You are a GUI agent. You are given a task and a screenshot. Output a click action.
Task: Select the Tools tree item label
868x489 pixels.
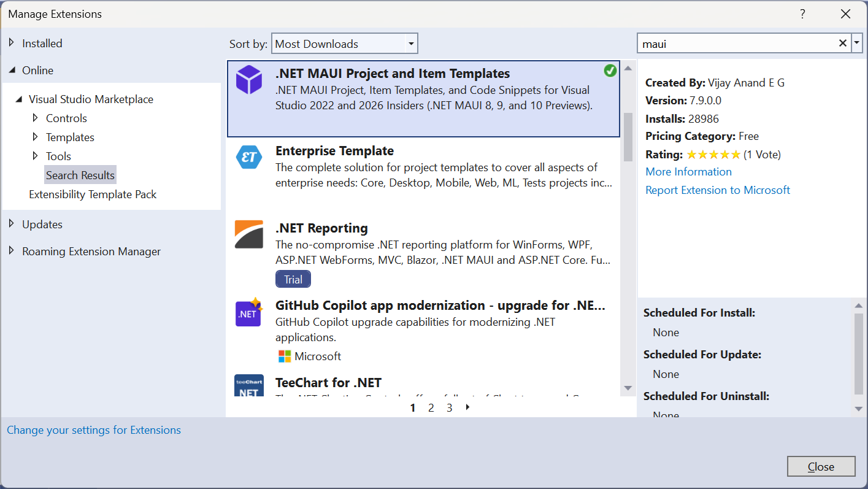pos(58,156)
